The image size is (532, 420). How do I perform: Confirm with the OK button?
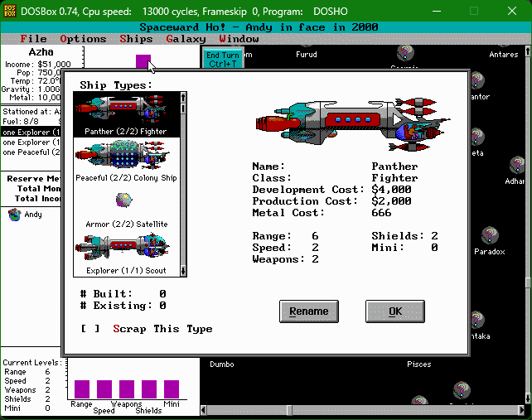coord(394,311)
